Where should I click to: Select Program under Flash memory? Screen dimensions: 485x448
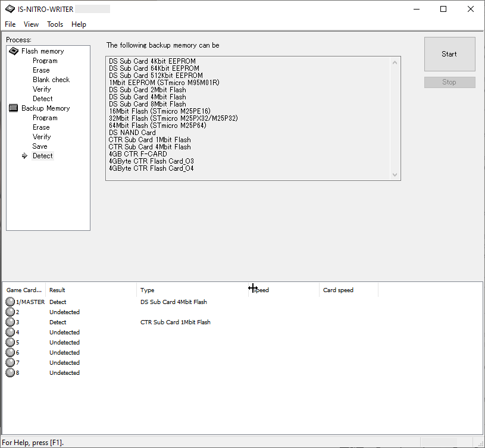[45, 61]
